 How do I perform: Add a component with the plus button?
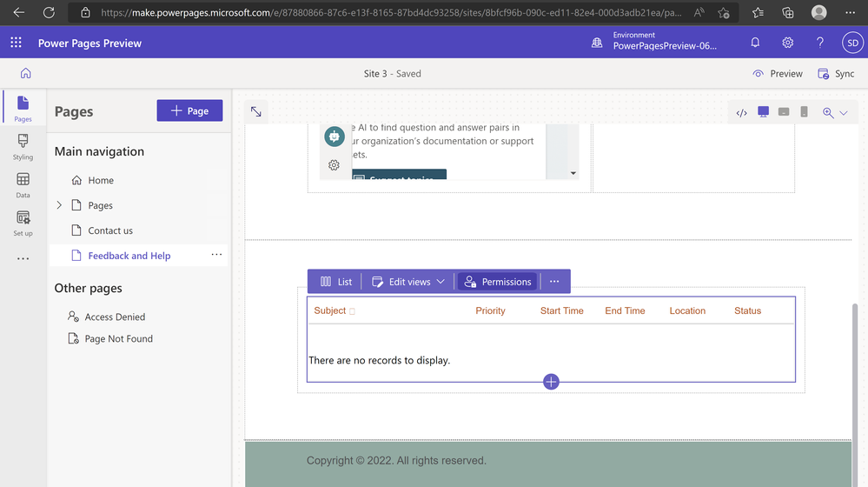tap(551, 382)
